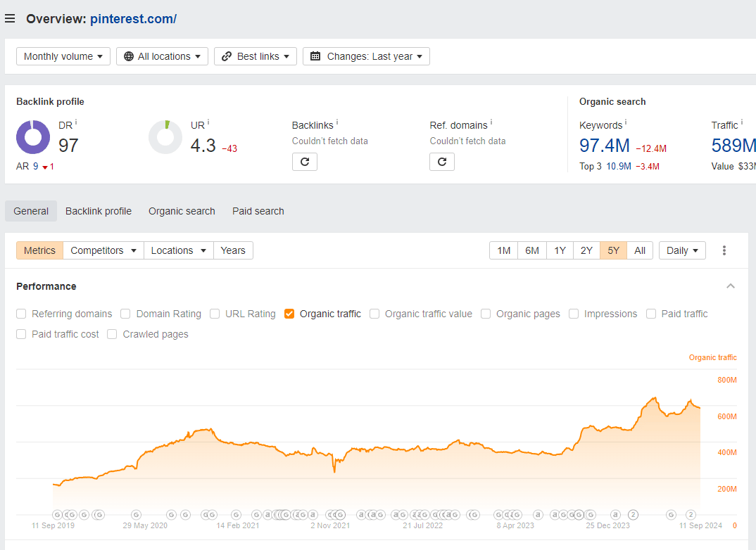Open the hamburger menu beside Overview
The height and width of the screenshot is (550, 756).
tap(10, 19)
